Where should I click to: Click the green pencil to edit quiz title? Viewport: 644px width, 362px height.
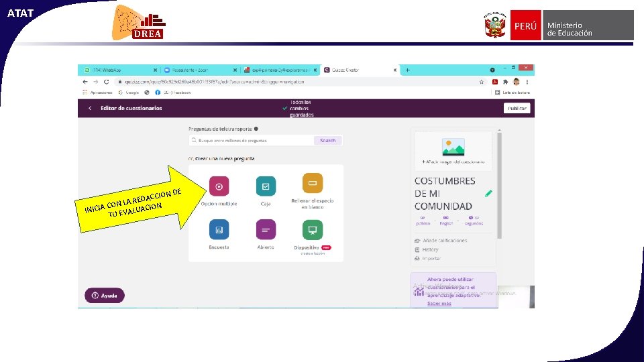tap(488, 193)
